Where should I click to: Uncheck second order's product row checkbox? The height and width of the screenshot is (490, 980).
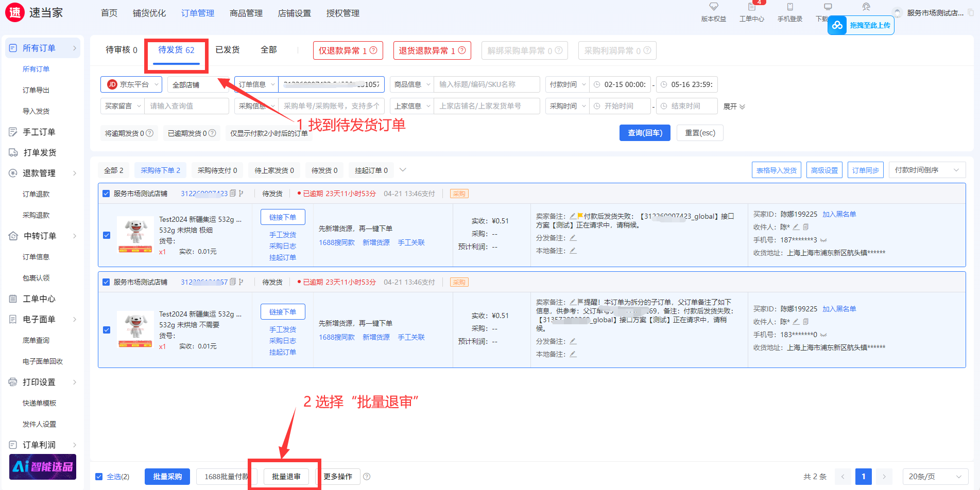pyautogui.click(x=107, y=330)
